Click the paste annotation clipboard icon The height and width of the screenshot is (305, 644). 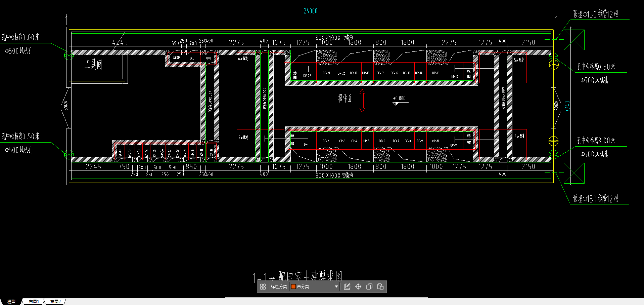[380, 287]
